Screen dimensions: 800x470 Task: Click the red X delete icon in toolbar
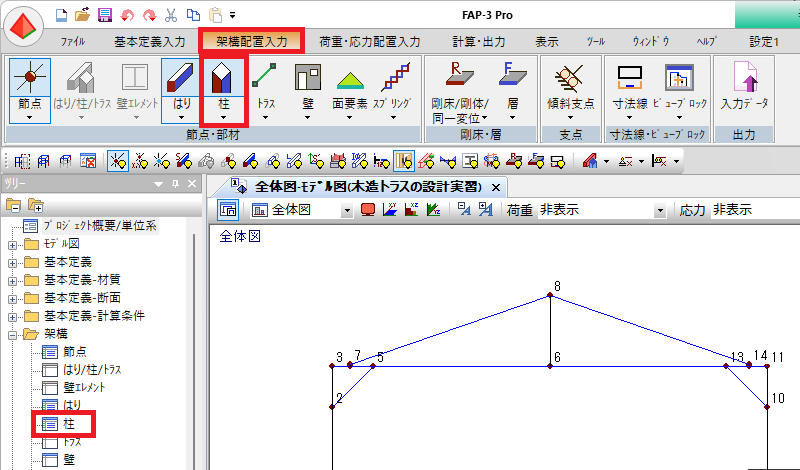pyautogui.click(x=88, y=162)
